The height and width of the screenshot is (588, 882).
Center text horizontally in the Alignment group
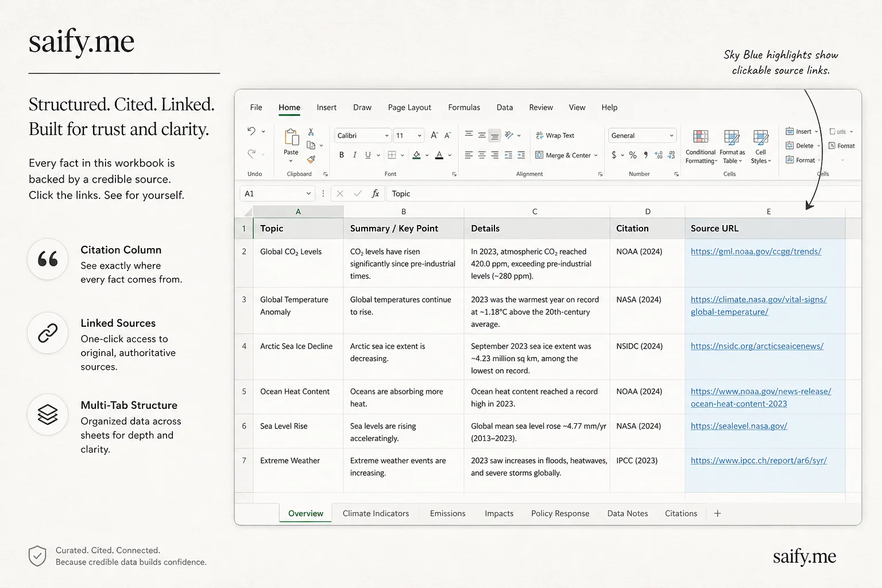[x=482, y=155]
